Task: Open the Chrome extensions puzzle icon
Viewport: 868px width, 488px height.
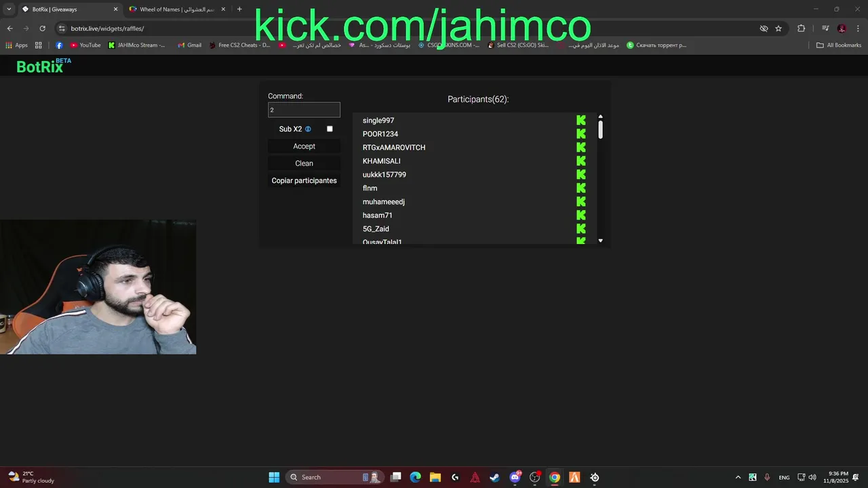Action: 802,28
